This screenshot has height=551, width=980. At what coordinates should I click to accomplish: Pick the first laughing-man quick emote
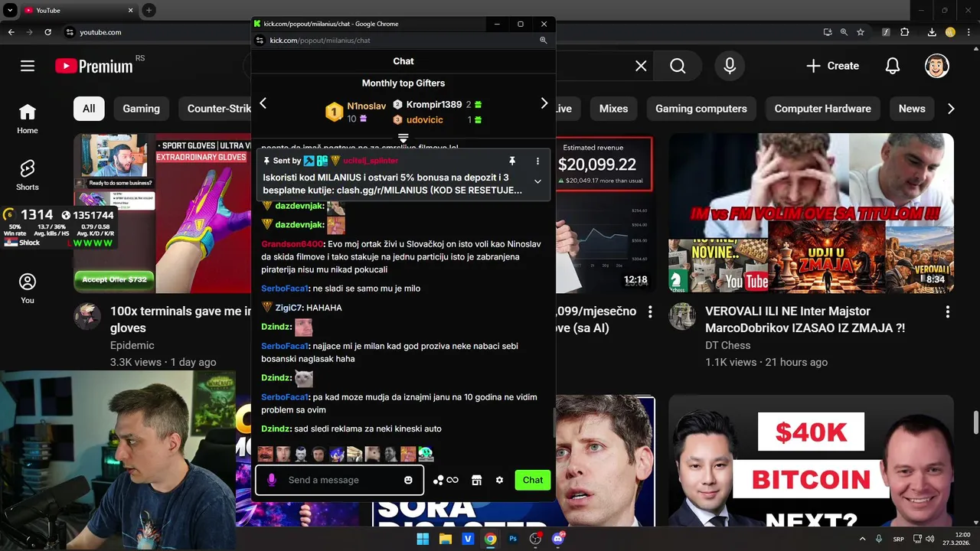[265, 454]
